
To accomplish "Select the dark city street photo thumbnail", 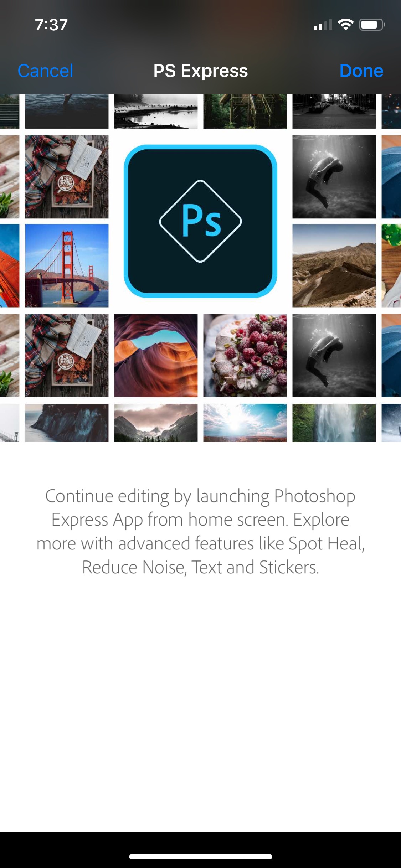I will tap(334, 111).
